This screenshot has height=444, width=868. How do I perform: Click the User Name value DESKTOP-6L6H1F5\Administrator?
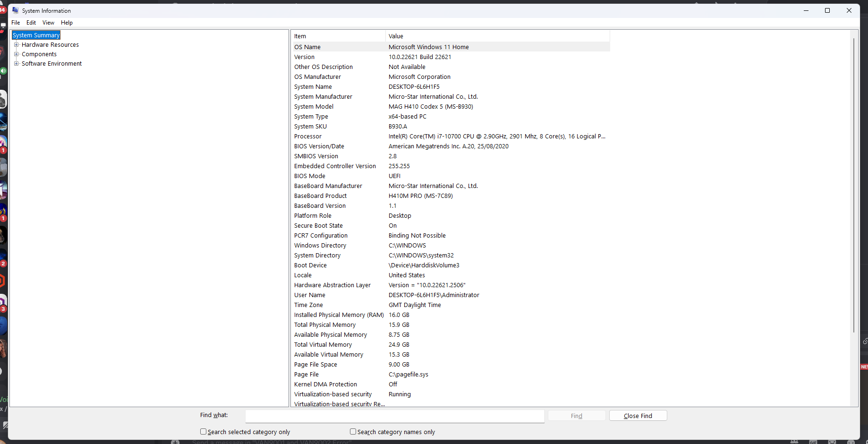tap(434, 295)
